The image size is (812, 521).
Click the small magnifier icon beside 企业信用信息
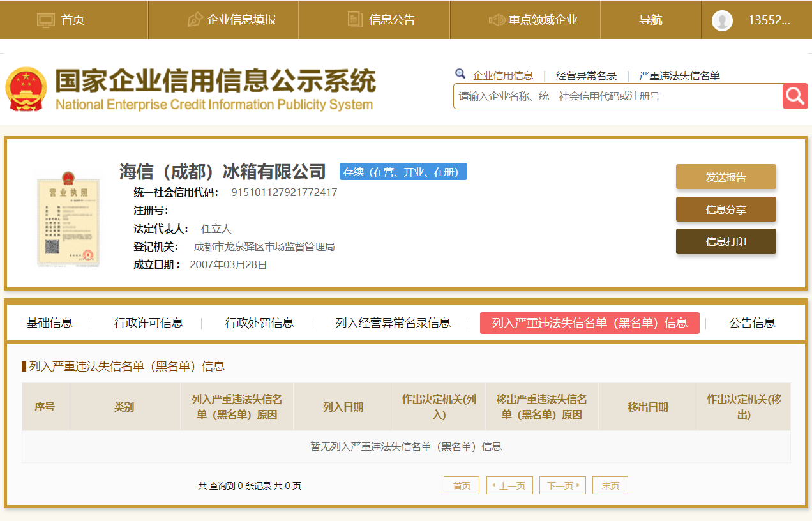point(460,74)
